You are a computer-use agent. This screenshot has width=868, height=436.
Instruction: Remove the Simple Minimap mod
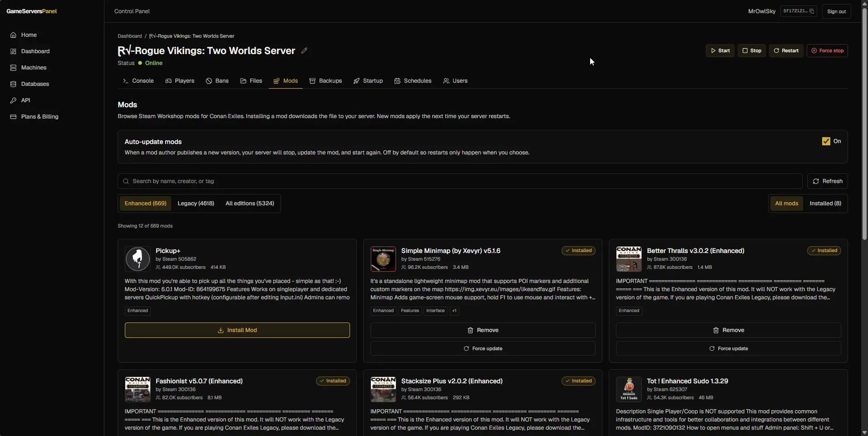[483, 330]
